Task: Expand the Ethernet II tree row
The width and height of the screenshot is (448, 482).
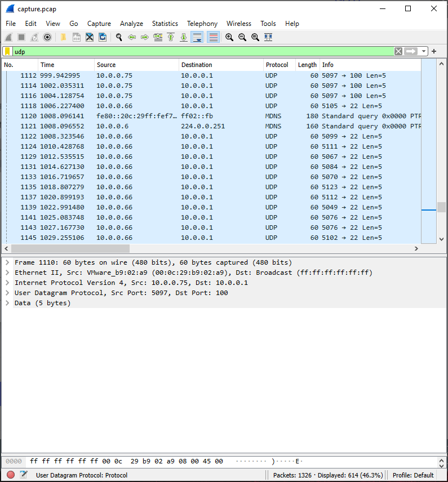Action: click(x=7, y=273)
